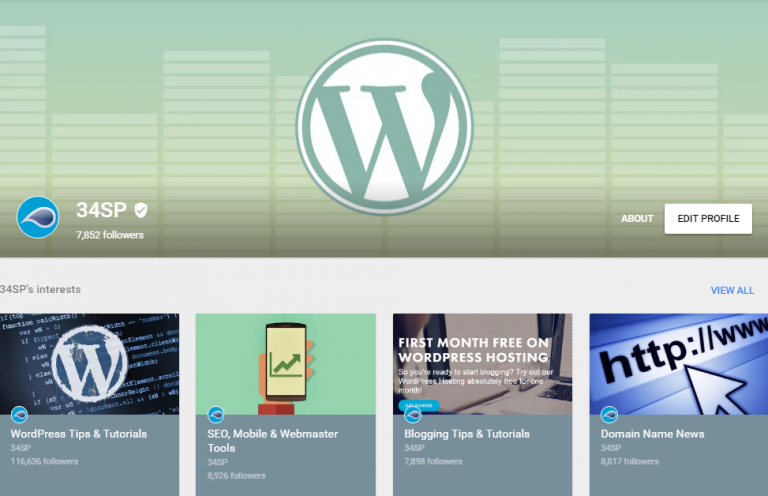Viewport: 768px width, 496px height.
Task: Click the 34SP profile name heading
Action: pos(101,210)
